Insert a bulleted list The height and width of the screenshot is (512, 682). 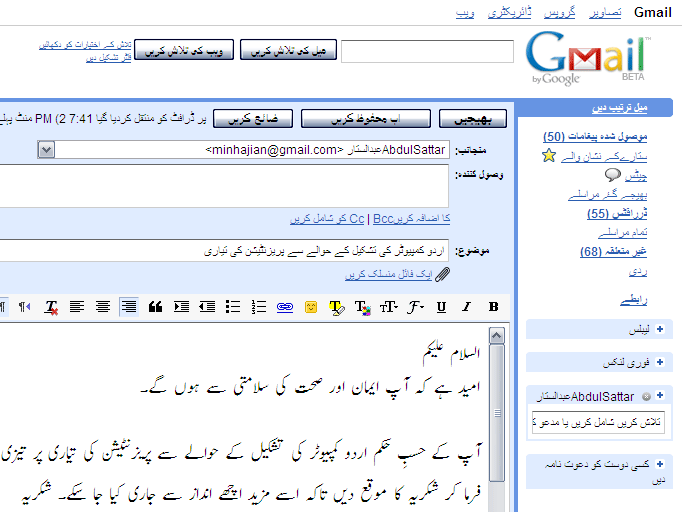tap(233, 307)
